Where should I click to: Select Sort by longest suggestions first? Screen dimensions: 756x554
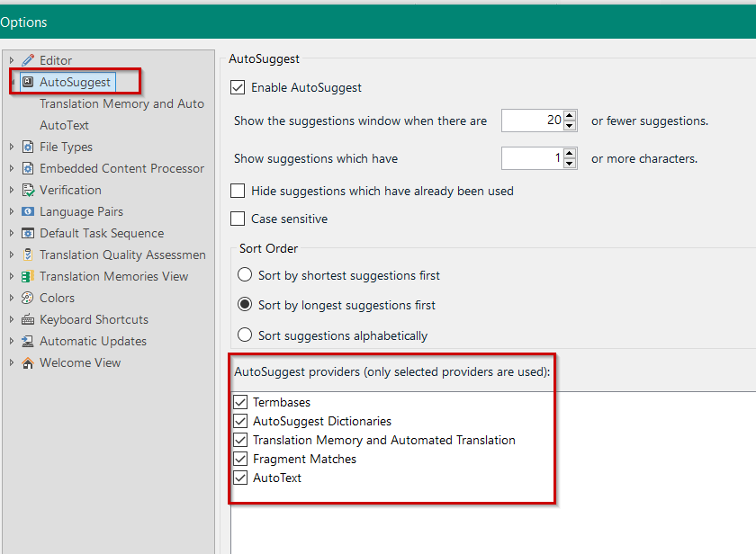pos(245,305)
